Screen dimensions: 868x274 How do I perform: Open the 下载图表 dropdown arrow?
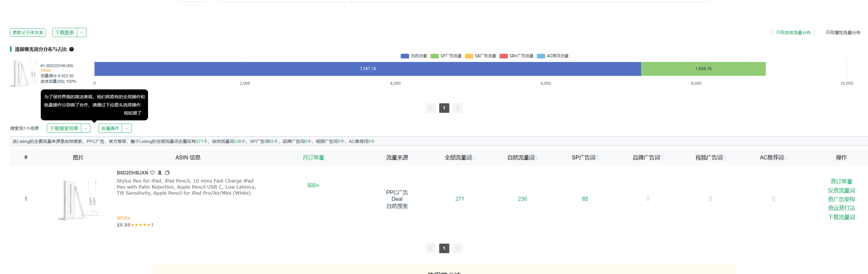[x=81, y=32]
